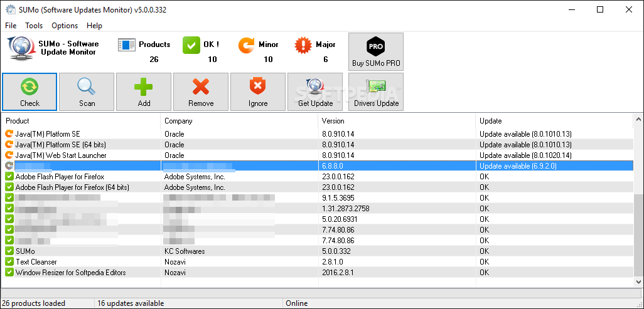This screenshot has width=644, height=309.
Task: Click green check icon beside Text Cleanser
Action: 9,262
